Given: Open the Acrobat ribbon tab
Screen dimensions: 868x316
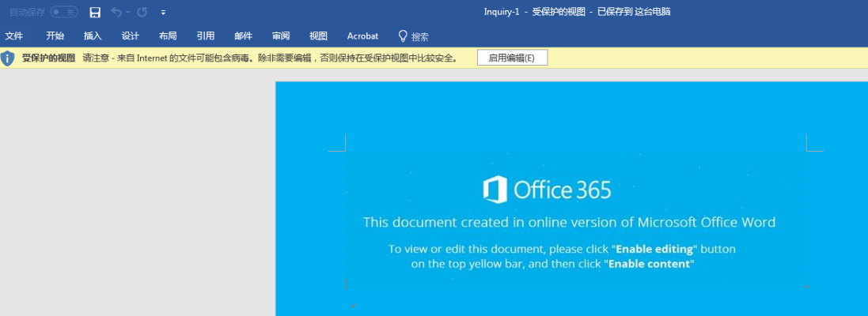Looking at the screenshot, I should [x=362, y=36].
